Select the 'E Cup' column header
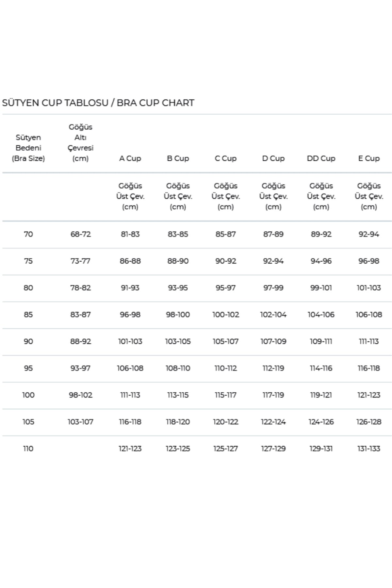The image size is (392, 588). pyautogui.click(x=368, y=158)
